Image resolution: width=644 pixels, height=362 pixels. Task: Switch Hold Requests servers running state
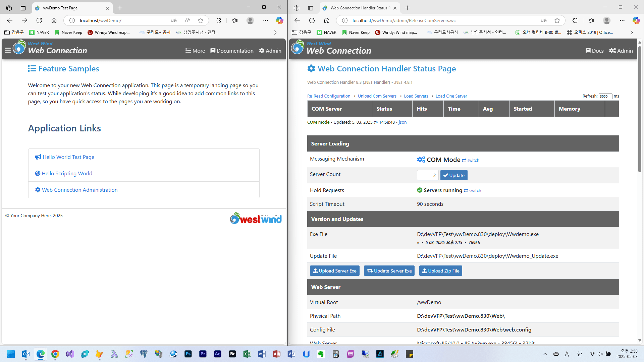click(473, 190)
